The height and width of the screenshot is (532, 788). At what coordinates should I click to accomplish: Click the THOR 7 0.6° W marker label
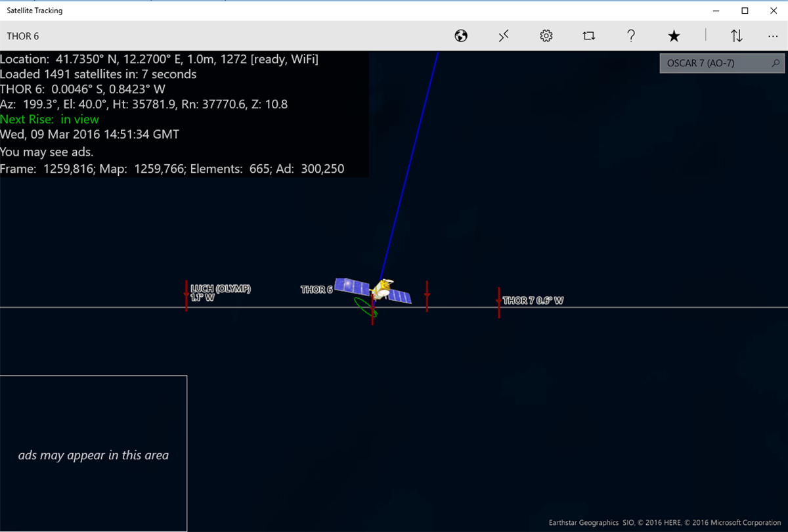coord(533,301)
